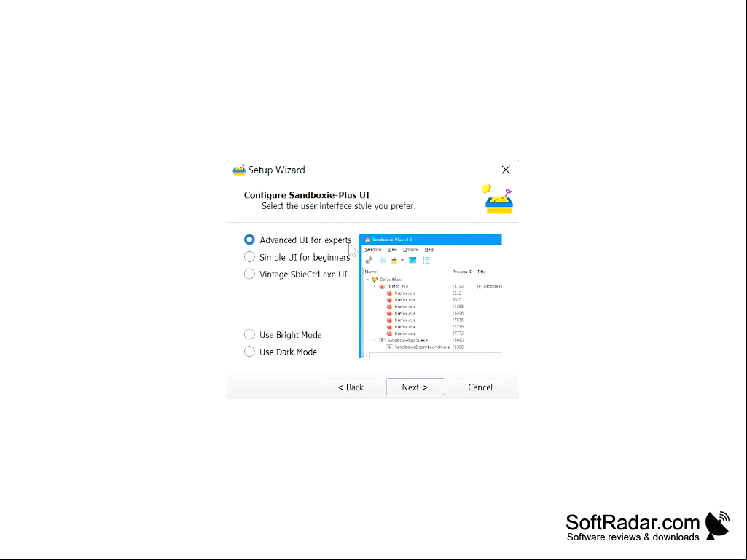Click the Sandboxie-Plus v1.5 preview title icon
This screenshot has height=560, width=747.
click(x=367, y=240)
